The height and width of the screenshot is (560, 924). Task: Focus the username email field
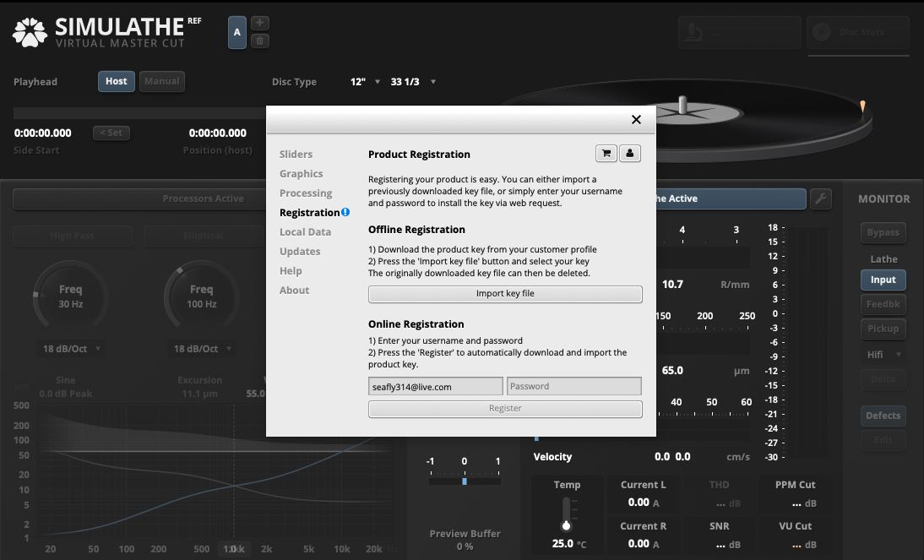coord(436,387)
